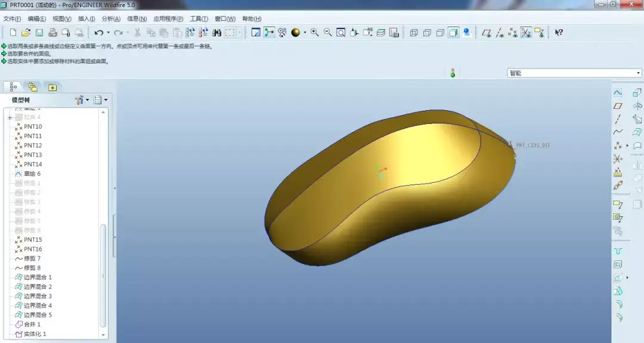Select the Datum Axis tool in the right toolbar
This screenshot has height=343, width=644.
coord(618,119)
